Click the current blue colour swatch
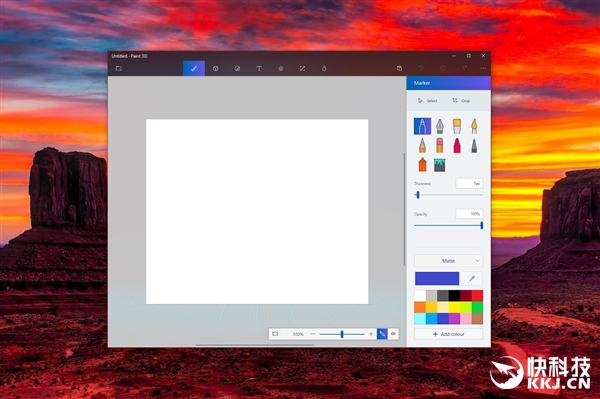This screenshot has width=600, height=399. [x=437, y=278]
